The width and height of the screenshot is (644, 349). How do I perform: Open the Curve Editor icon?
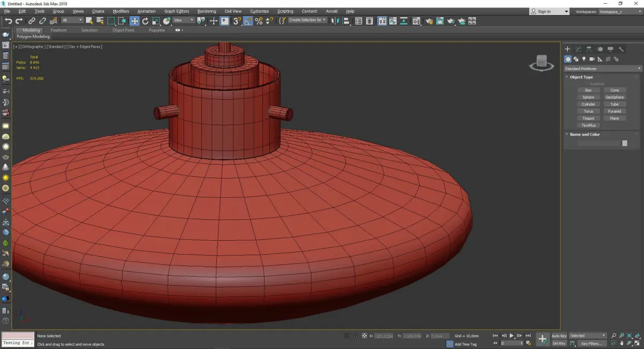pos(392,21)
